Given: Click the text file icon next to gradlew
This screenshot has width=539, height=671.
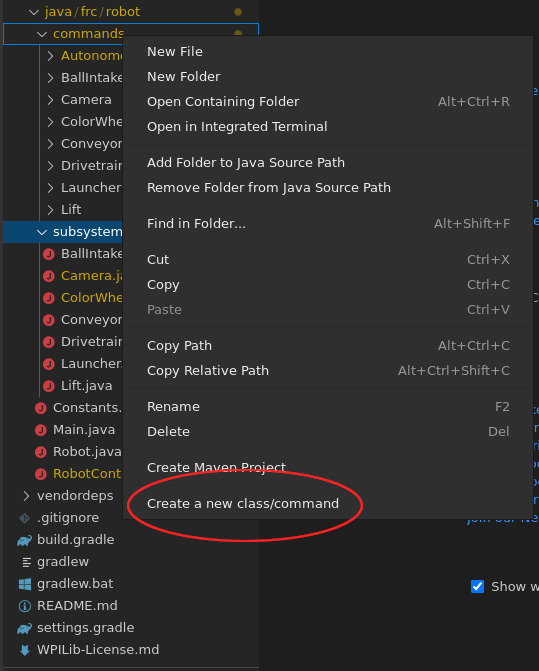Looking at the screenshot, I should click(x=27, y=562).
